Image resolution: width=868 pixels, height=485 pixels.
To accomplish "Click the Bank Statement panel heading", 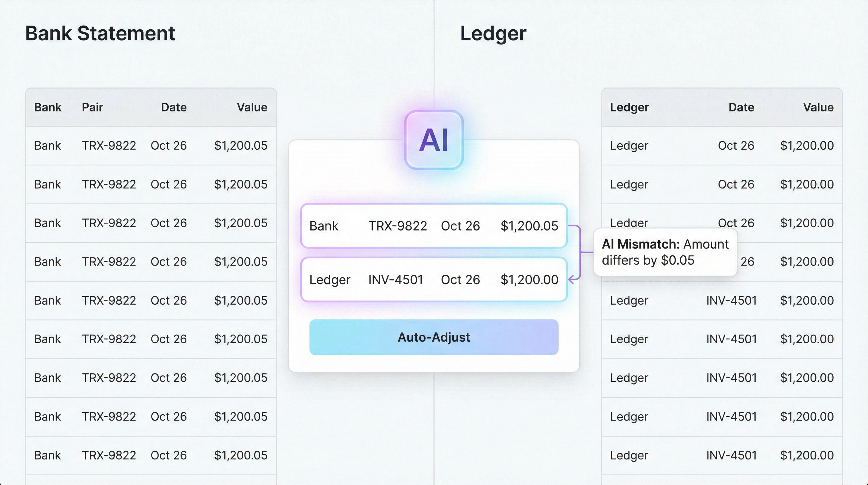I will click(100, 33).
